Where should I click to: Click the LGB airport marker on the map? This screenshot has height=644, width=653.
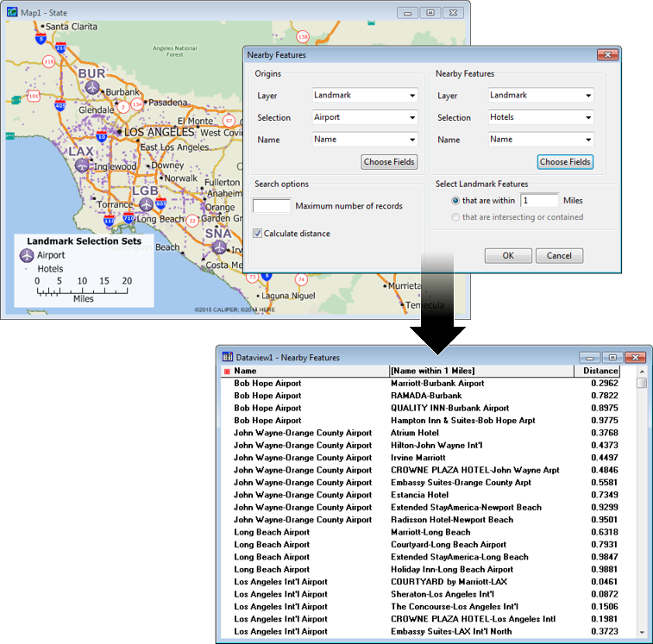click(146, 204)
